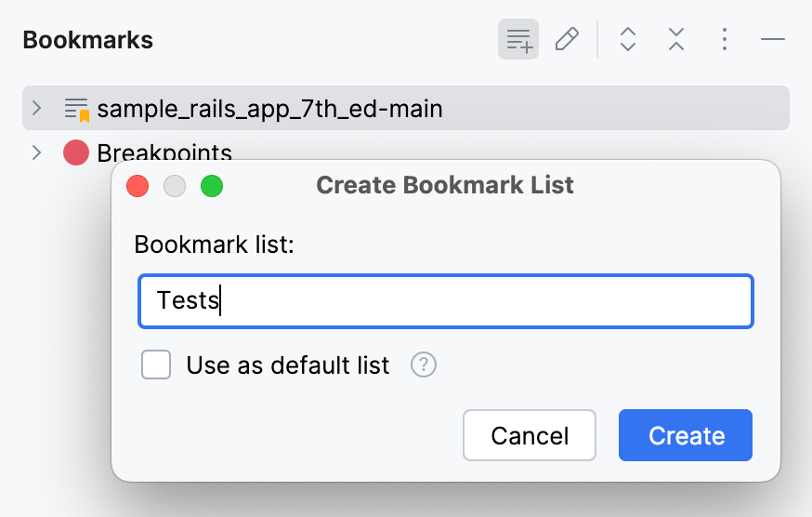
Task: Expand all bookmark nodes
Action: (628, 40)
